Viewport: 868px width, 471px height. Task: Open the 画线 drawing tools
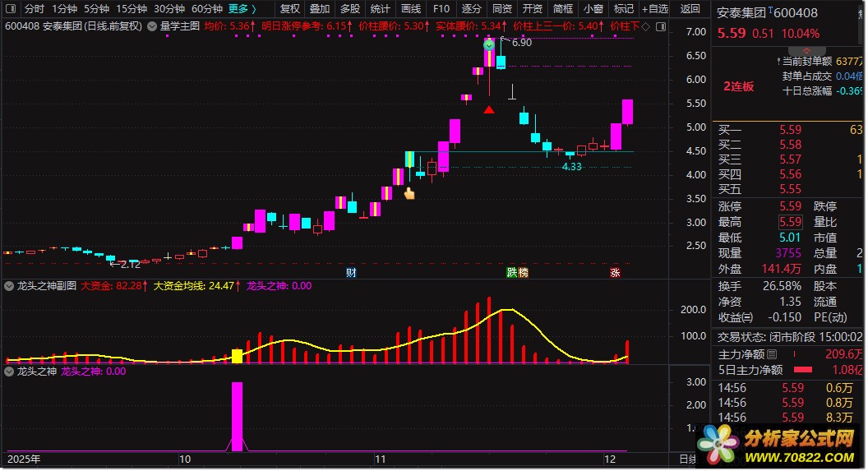tap(411, 9)
